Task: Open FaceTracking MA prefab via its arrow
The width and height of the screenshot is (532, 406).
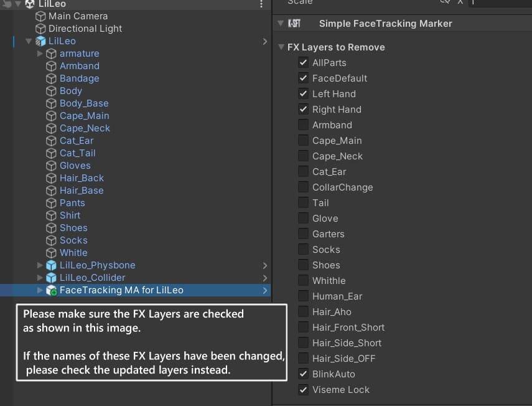Action: coord(266,290)
